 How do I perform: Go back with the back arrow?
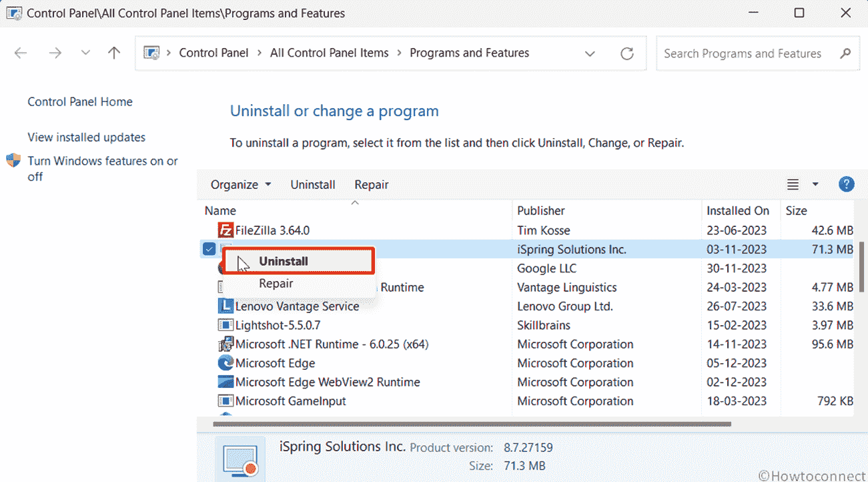tap(21, 53)
